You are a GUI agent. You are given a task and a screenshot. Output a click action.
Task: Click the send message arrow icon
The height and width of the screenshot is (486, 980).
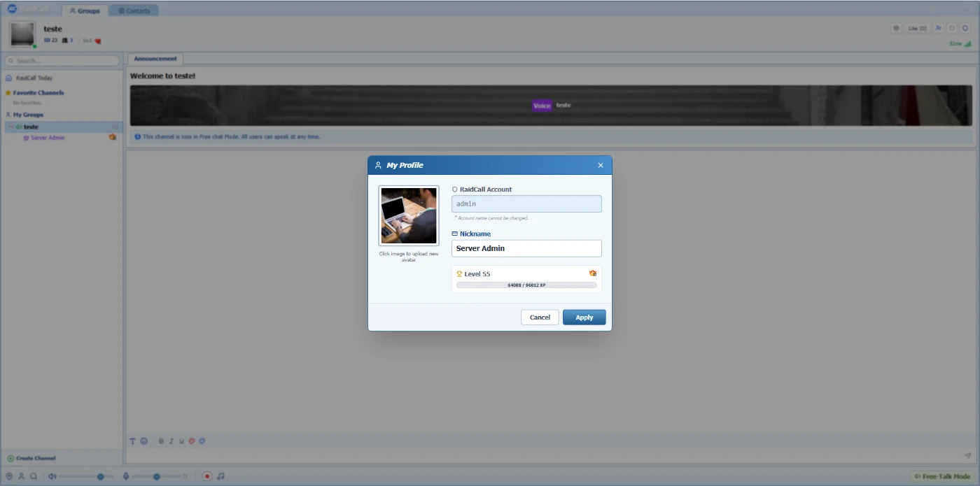(967, 456)
